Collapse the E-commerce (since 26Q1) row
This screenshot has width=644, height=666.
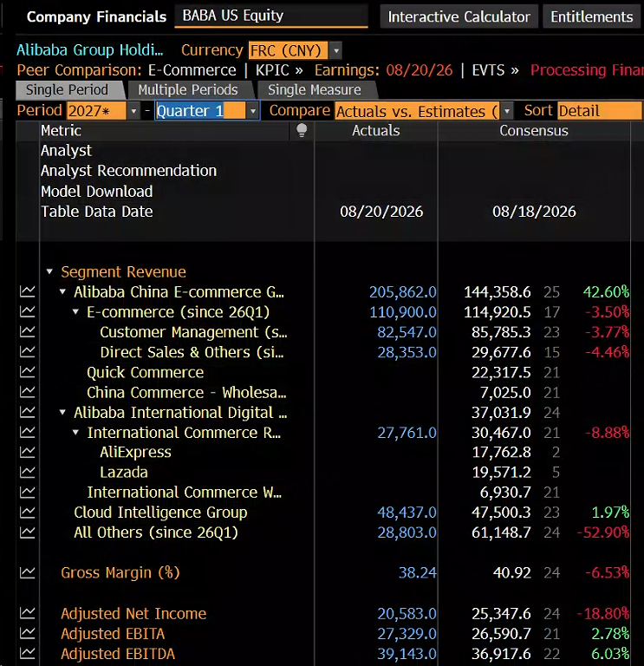coord(75,312)
